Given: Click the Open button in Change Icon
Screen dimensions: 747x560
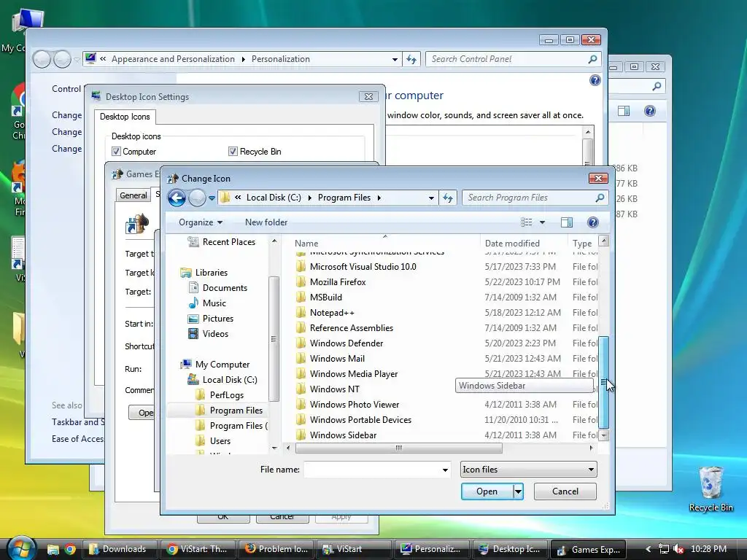Looking at the screenshot, I should click(487, 491).
